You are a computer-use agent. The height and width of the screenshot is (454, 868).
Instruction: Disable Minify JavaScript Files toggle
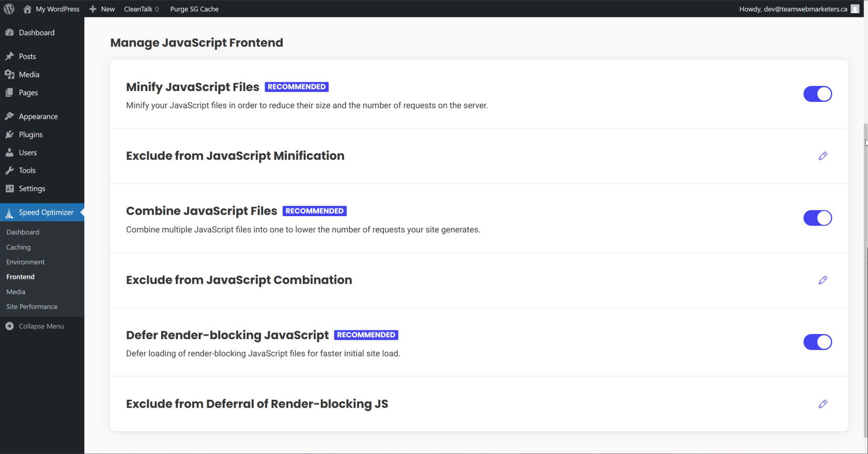click(817, 94)
